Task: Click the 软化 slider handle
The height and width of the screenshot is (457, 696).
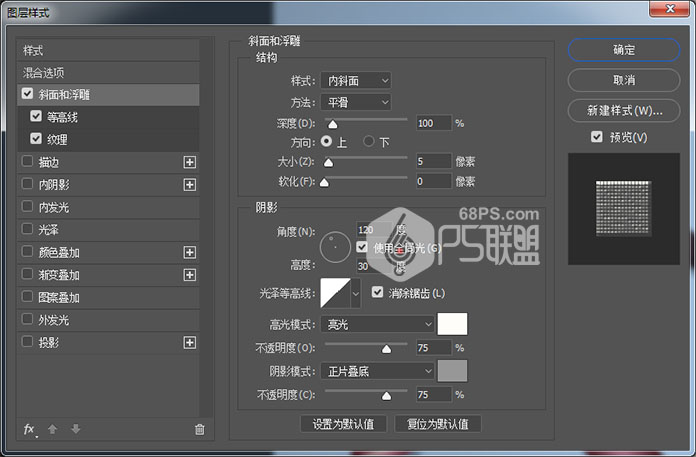Action: (x=324, y=182)
